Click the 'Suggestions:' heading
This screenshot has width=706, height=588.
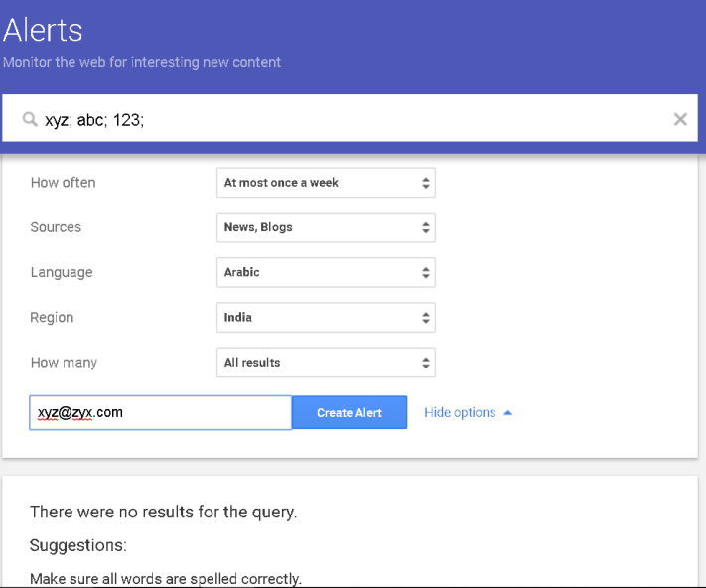78,545
